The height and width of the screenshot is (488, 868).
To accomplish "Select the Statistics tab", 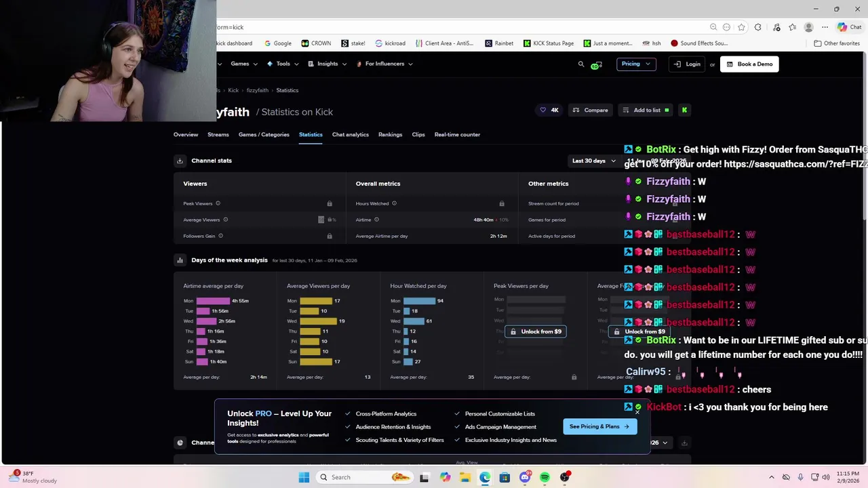I will [x=311, y=134].
